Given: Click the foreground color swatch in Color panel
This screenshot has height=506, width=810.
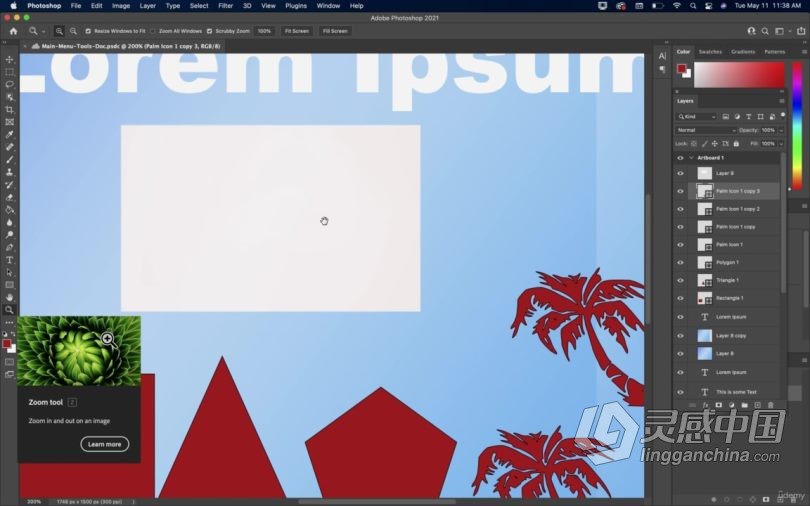Looking at the screenshot, I should click(x=681, y=68).
